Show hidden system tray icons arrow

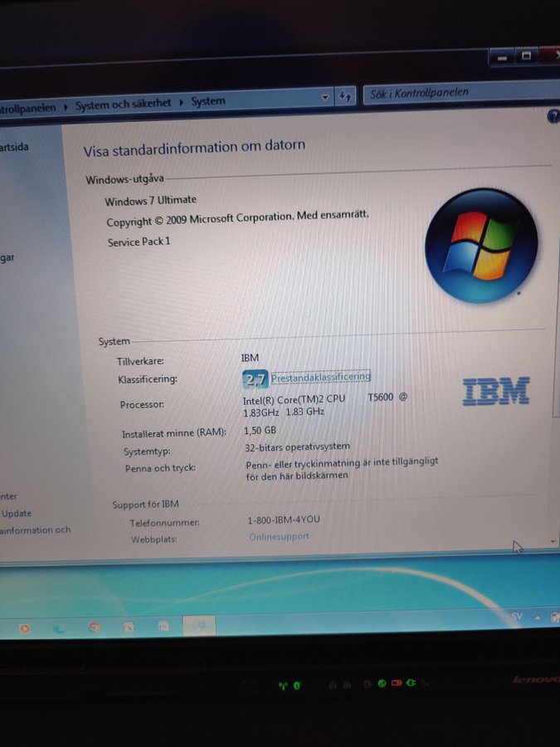pos(537,618)
